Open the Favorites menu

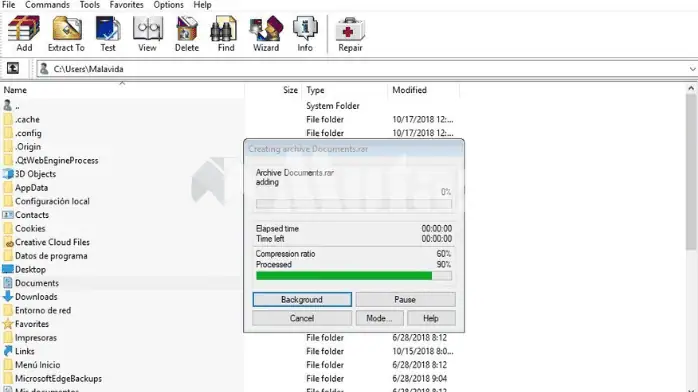[126, 5]
